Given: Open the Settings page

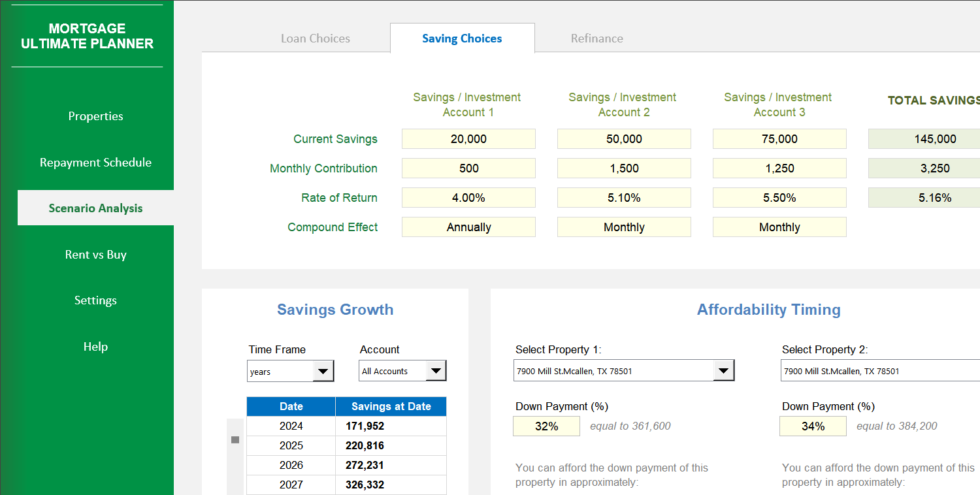Looking at the screenshot, I should coord(95,300).
